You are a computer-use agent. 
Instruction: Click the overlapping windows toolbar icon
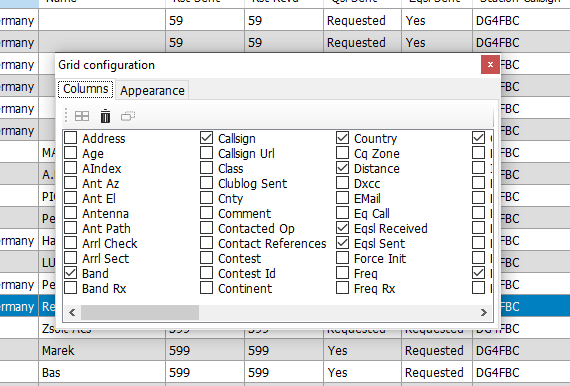click(x=128, y=116)
